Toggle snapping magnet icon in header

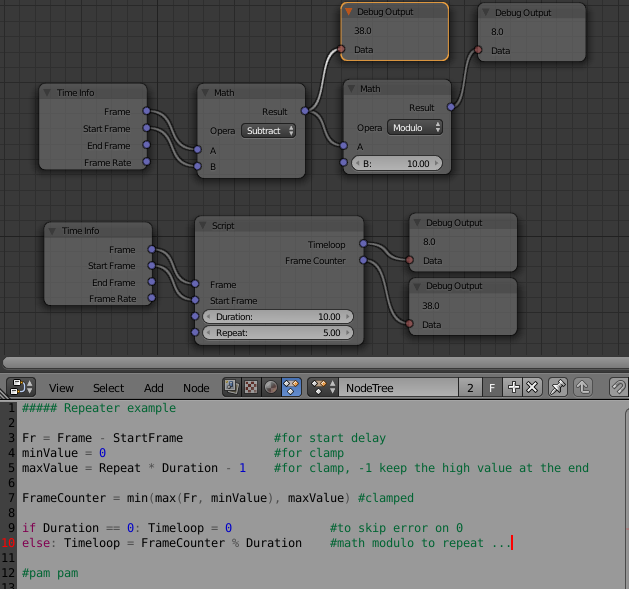point(619,388)
